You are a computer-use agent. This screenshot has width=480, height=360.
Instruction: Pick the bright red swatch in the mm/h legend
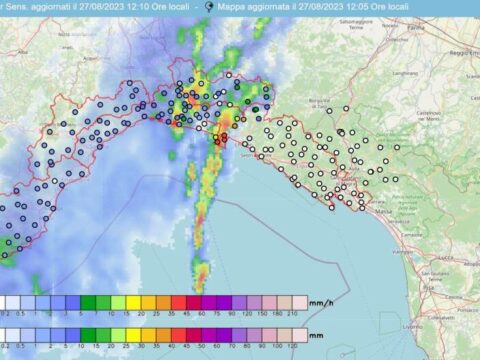tap(179, 303)
